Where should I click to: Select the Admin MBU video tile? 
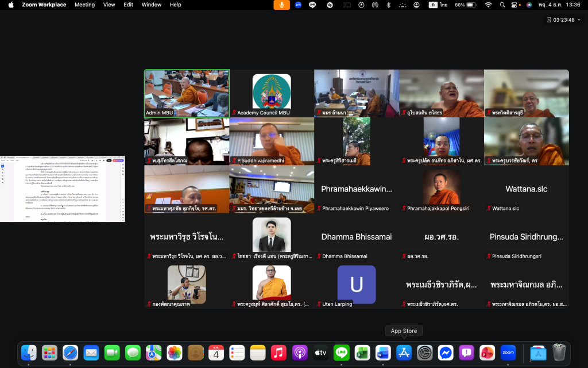[x=187, y=93]
